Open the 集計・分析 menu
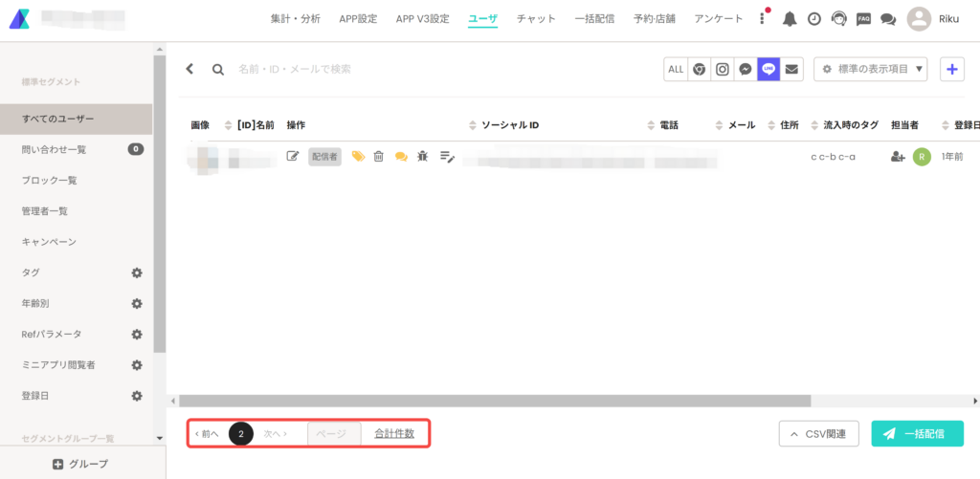This screenshot has width=980, height=479. point(295,19)
